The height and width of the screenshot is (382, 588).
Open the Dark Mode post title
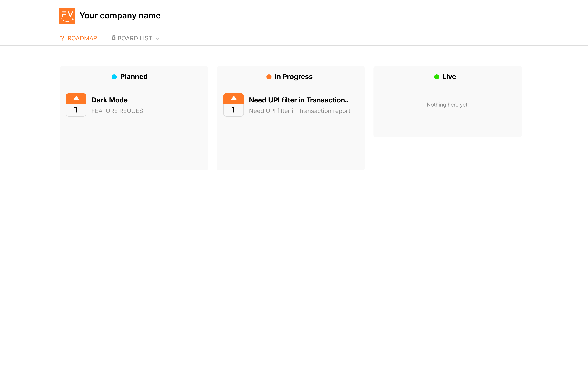pos(109,100)
